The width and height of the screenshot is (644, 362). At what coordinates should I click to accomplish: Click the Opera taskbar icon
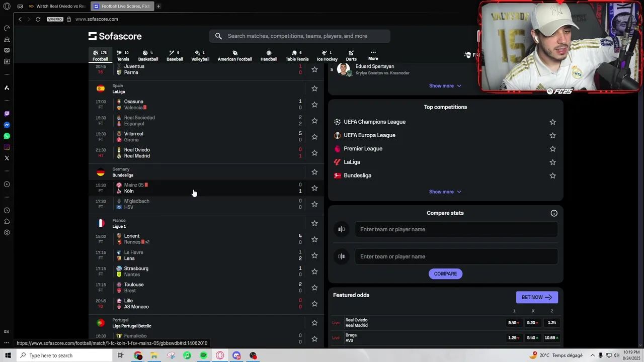(x=220, y=355)
